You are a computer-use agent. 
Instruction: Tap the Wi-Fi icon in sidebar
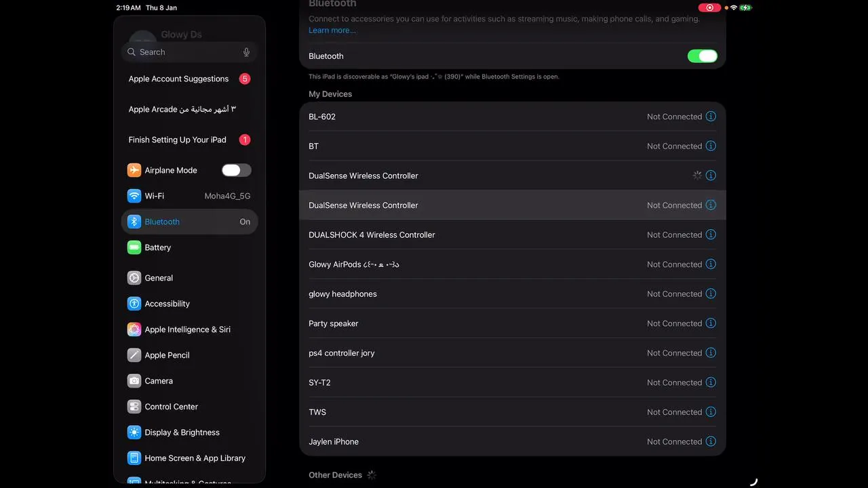point(134,196)
